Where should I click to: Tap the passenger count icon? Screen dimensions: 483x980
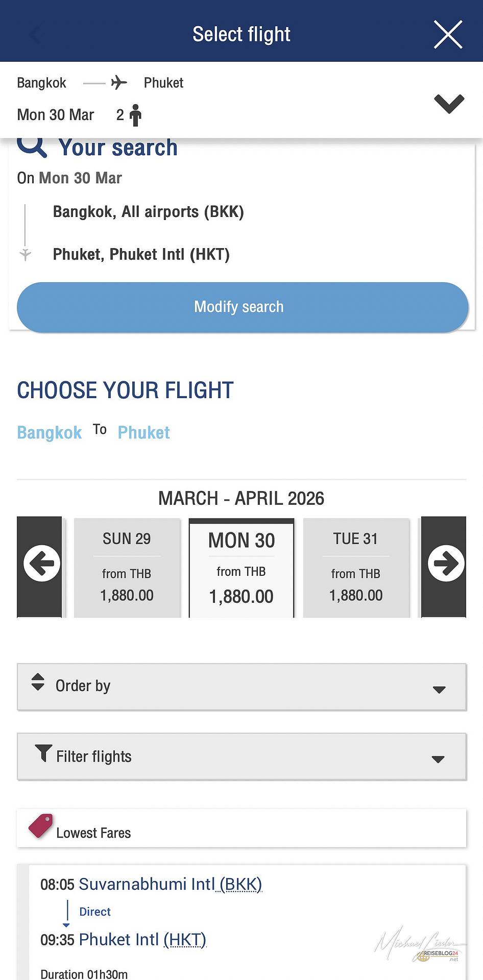pos(135,115)
